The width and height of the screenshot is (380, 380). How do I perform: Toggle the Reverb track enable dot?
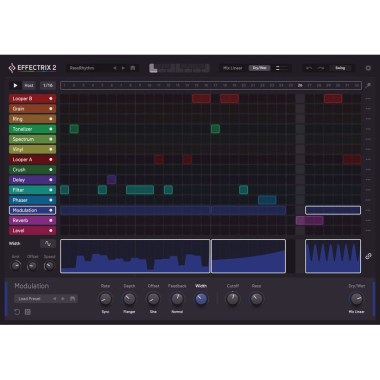pos(51,220)
